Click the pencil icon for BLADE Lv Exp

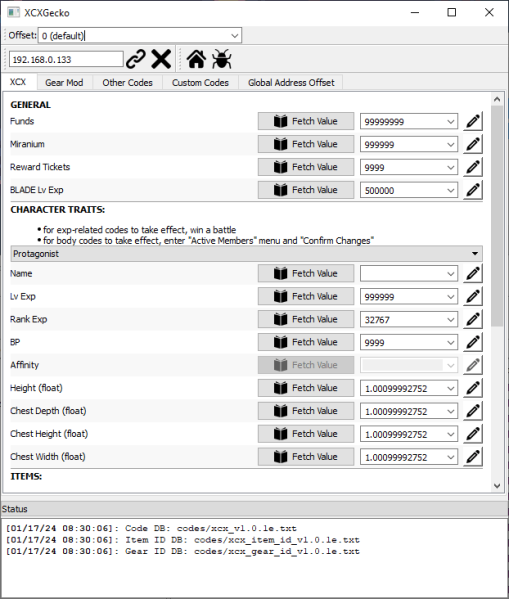(x=473, y=190)
